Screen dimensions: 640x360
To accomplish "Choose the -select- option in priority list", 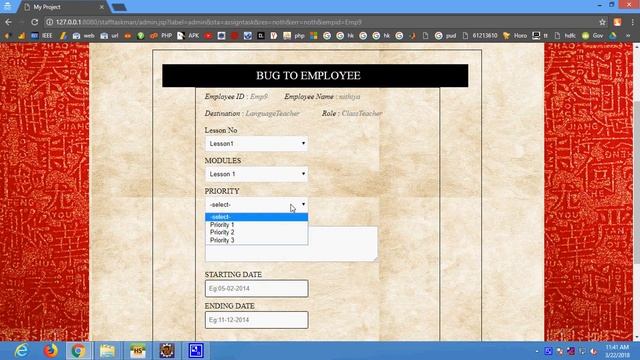I will [256, 217].
